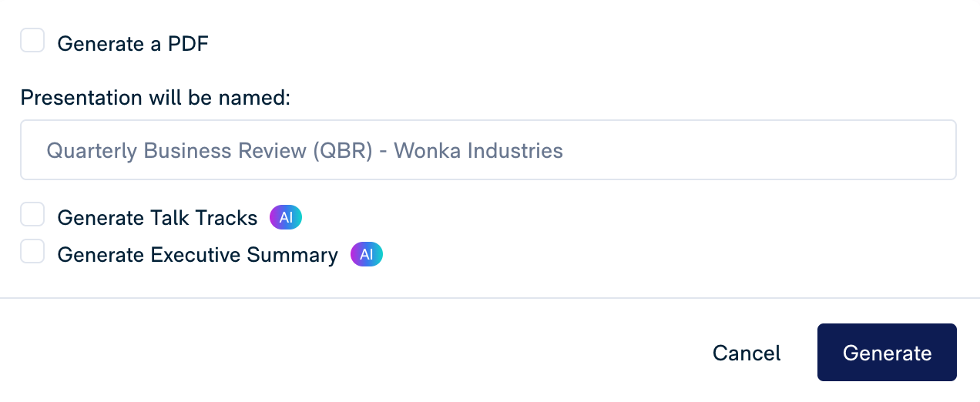Click the 'Generate Executive Summary' label text

[x=197, y=255]
